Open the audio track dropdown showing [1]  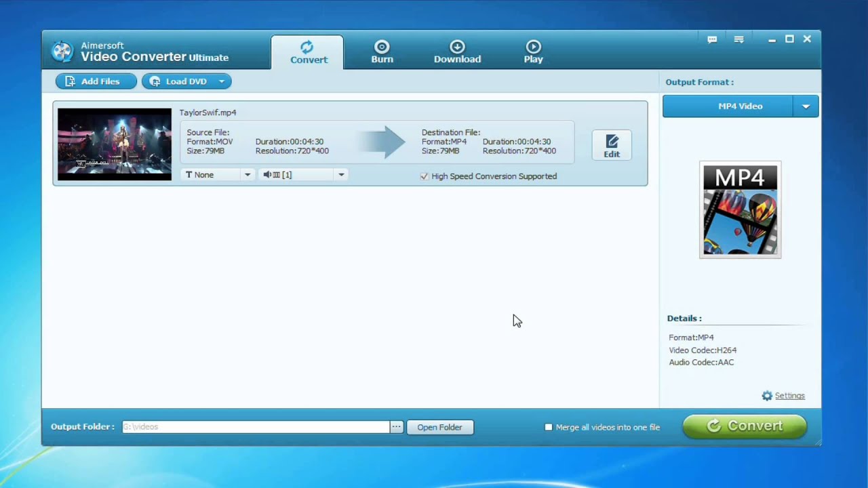click(x=303, y=175)
